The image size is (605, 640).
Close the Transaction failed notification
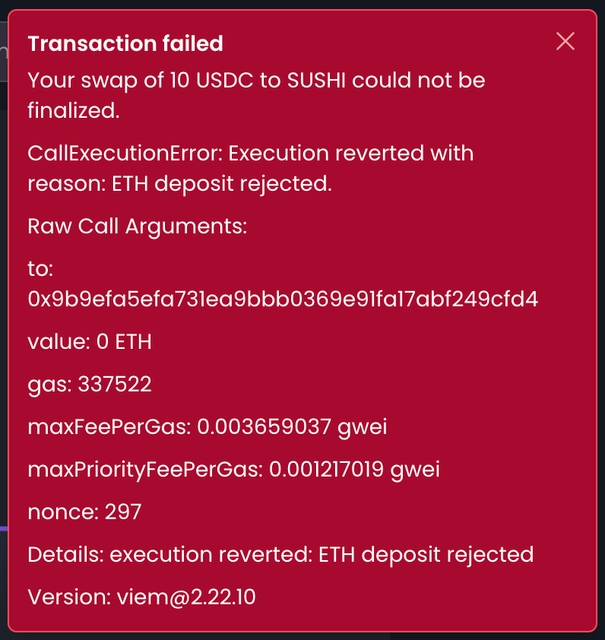coord(565,41)
